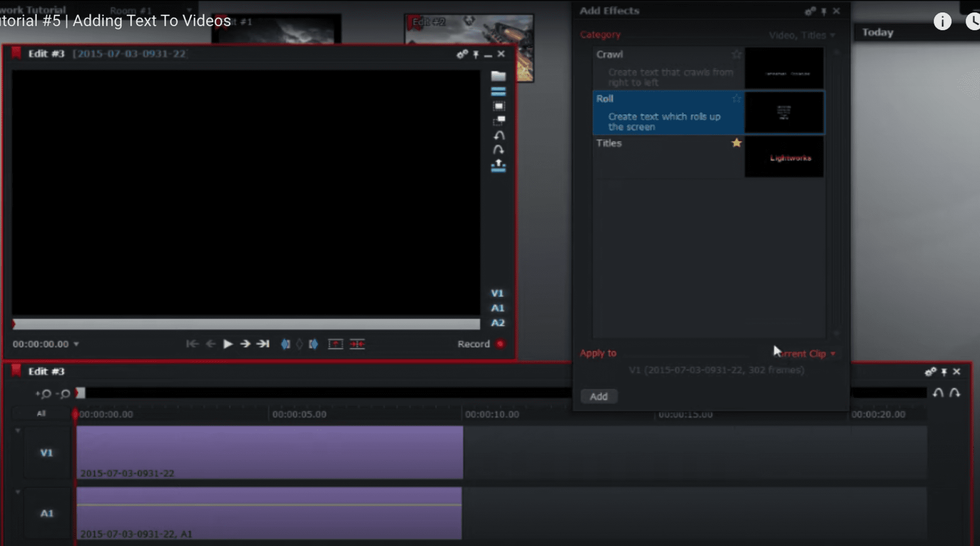Click the mark in icon
This screenshot has width=980, height=546.
pos(285,344)
